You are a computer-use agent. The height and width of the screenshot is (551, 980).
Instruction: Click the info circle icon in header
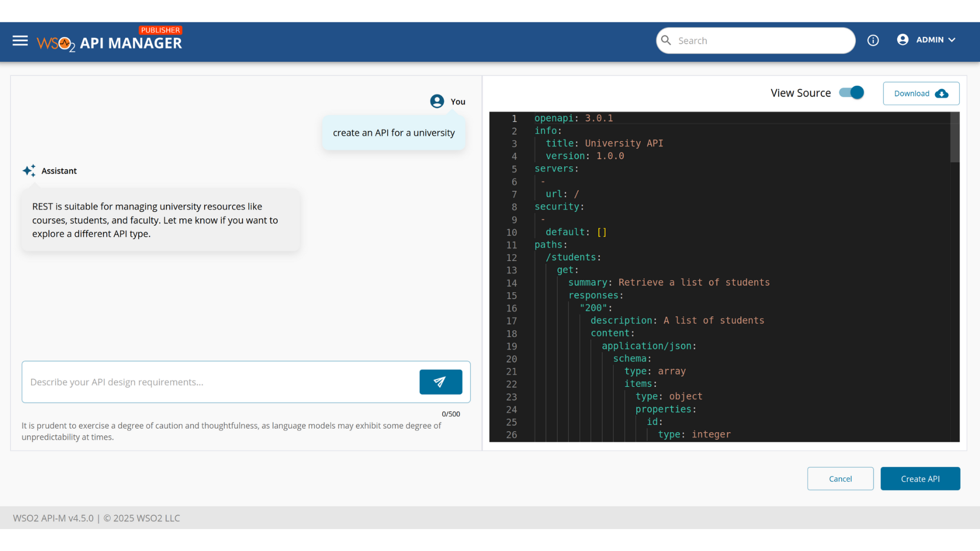(x=873, y=40)
